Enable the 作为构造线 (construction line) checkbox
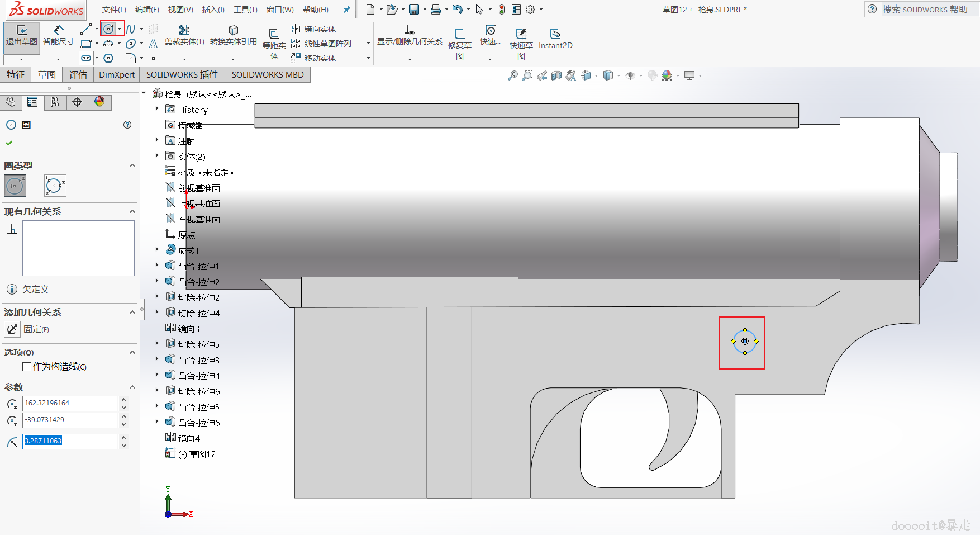 (27, 367)
